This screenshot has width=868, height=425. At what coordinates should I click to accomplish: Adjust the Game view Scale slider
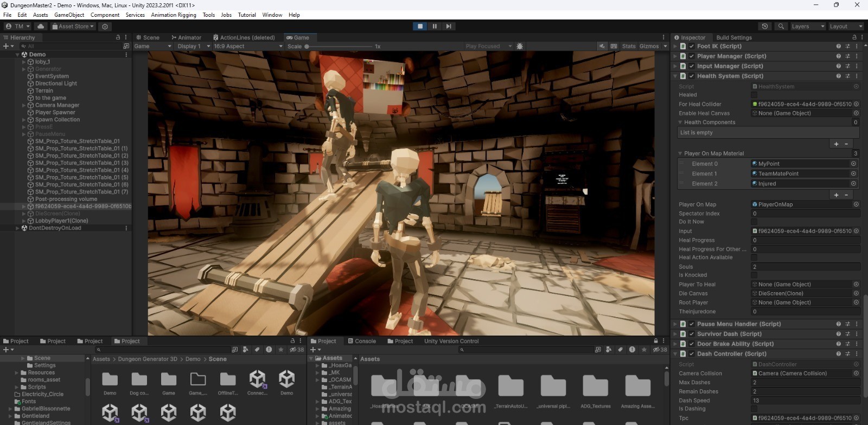click(307, 46)
